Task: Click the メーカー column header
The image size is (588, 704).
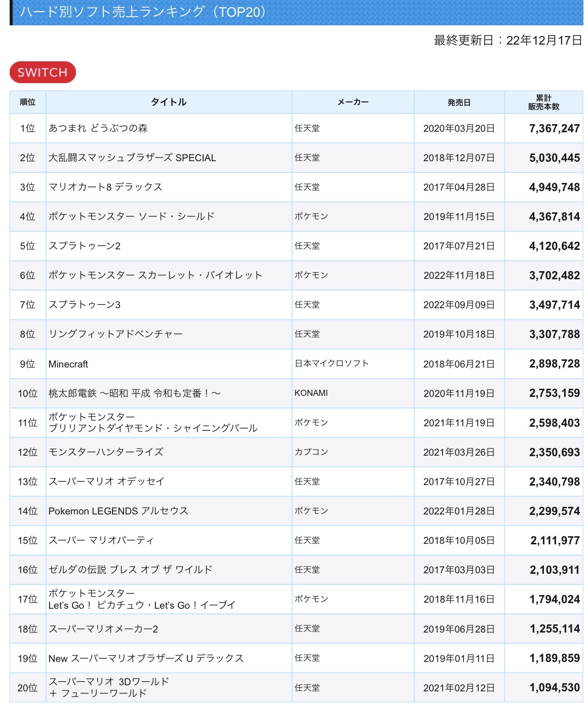Action: 353,102
